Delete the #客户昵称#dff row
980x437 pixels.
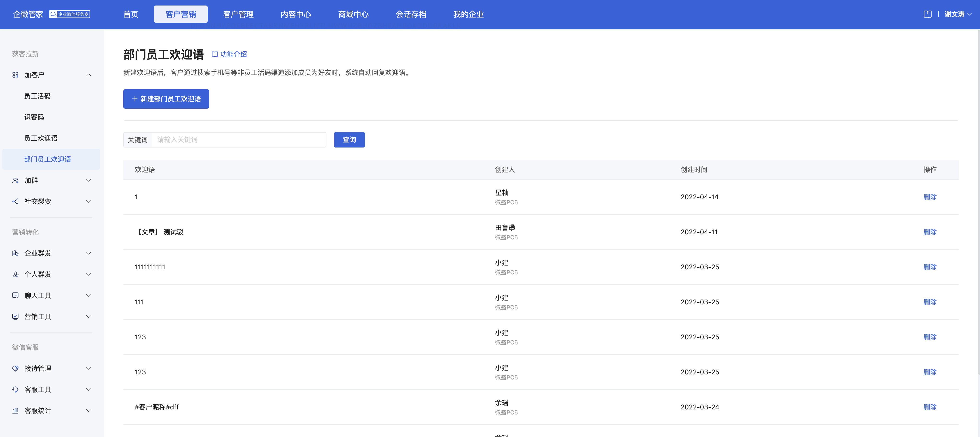[930, 407]
